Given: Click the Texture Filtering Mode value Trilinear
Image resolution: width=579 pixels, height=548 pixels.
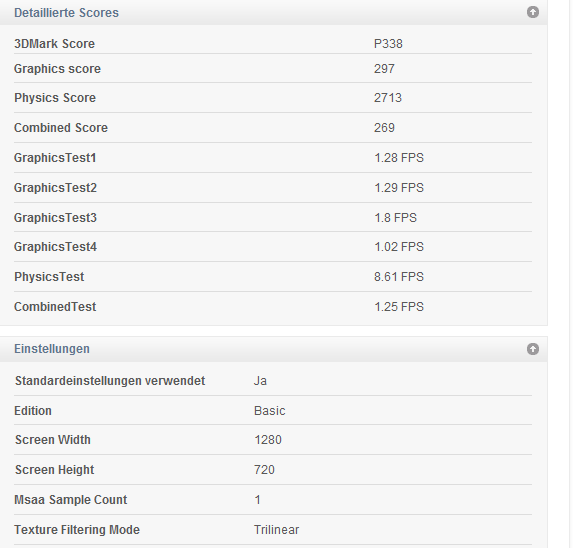Looking at the screenshot, I should tap(277, 530).
